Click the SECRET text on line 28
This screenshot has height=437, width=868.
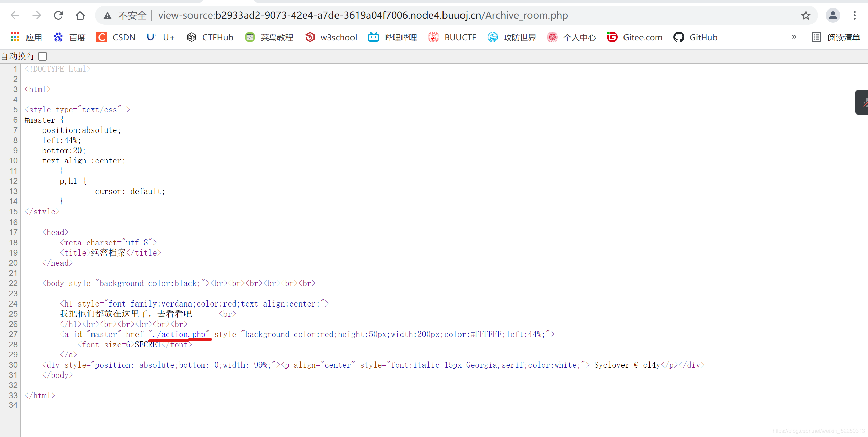tap(148, 345)
